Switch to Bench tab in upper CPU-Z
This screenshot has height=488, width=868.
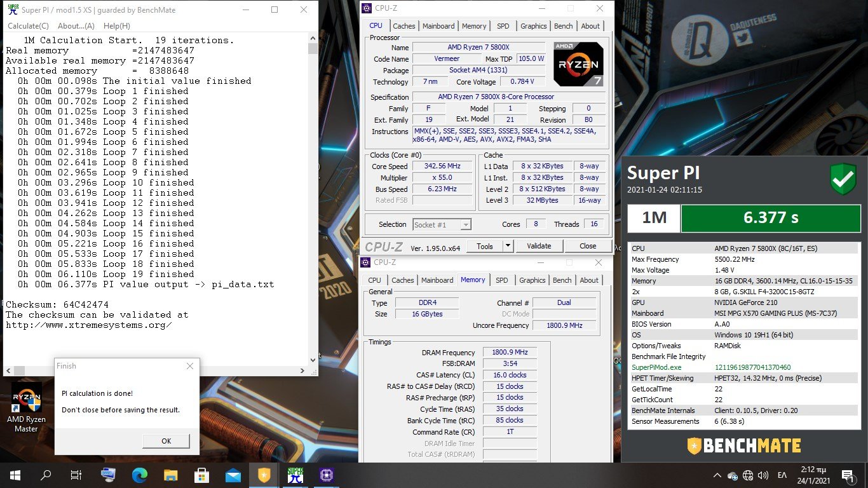[x=563, y=26]
